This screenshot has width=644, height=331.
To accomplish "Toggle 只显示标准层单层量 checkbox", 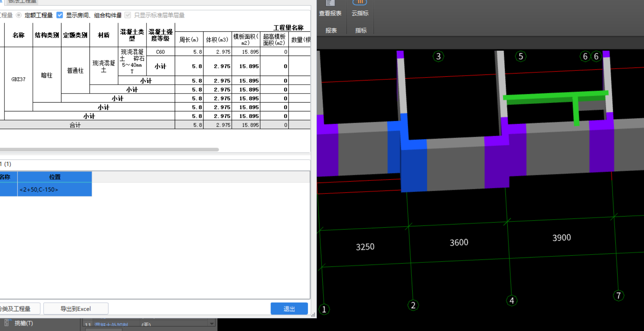I will click(x=128, y=15).
